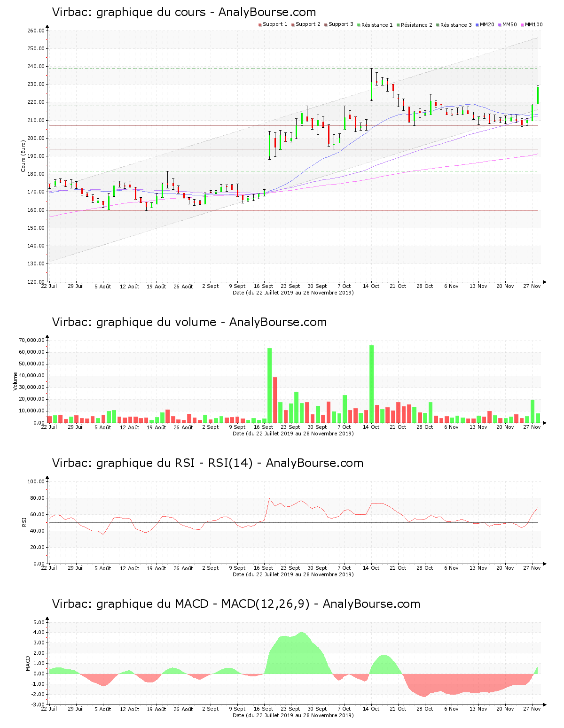The image size is (564, 728).
Task: Click the 5.00 value on the MACD axis
Action: (x=39, y=622)
